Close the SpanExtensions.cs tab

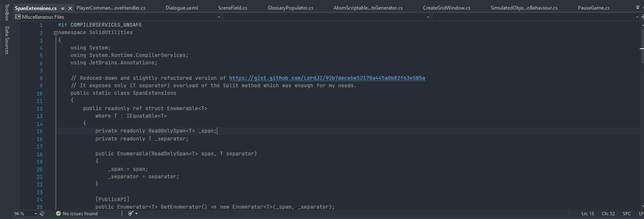pyautogui.click(x=70, y=8)
